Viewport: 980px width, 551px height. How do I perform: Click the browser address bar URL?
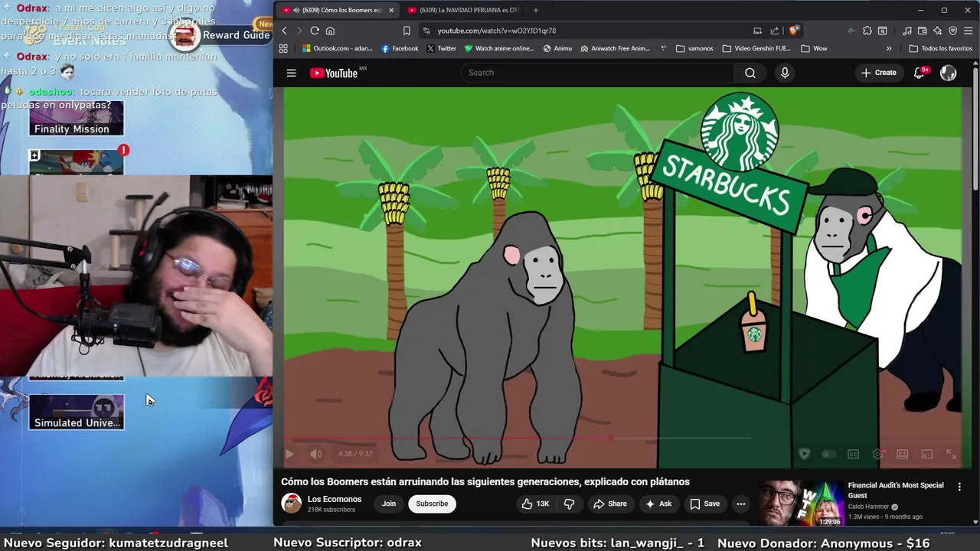[x=497, y=31]
